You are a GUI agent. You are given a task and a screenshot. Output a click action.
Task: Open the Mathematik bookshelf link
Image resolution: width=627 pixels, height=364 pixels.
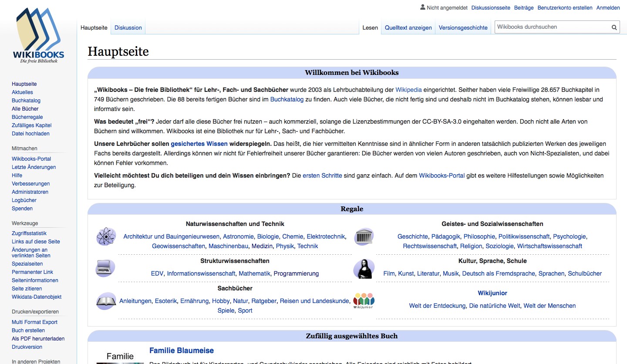[x=254, y=273]
